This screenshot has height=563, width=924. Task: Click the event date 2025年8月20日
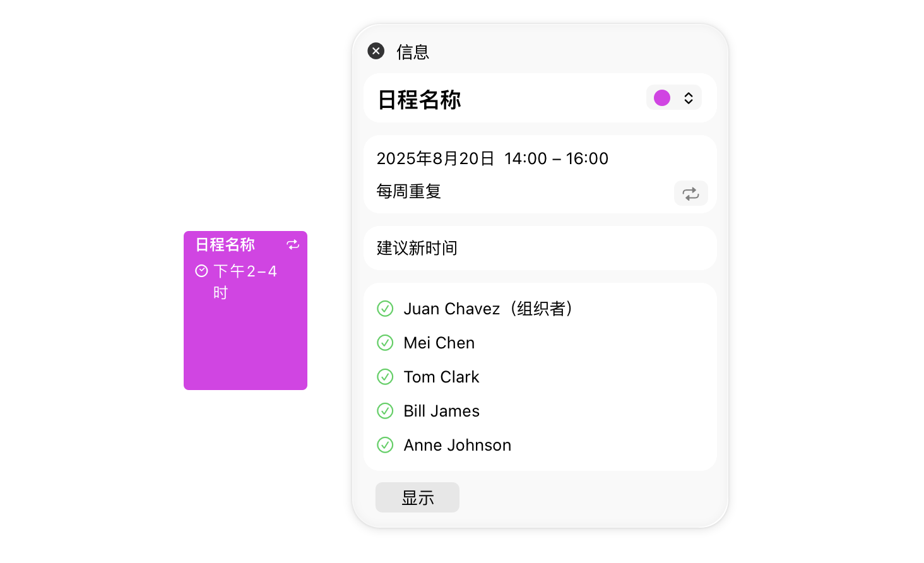tap(435, 158)
